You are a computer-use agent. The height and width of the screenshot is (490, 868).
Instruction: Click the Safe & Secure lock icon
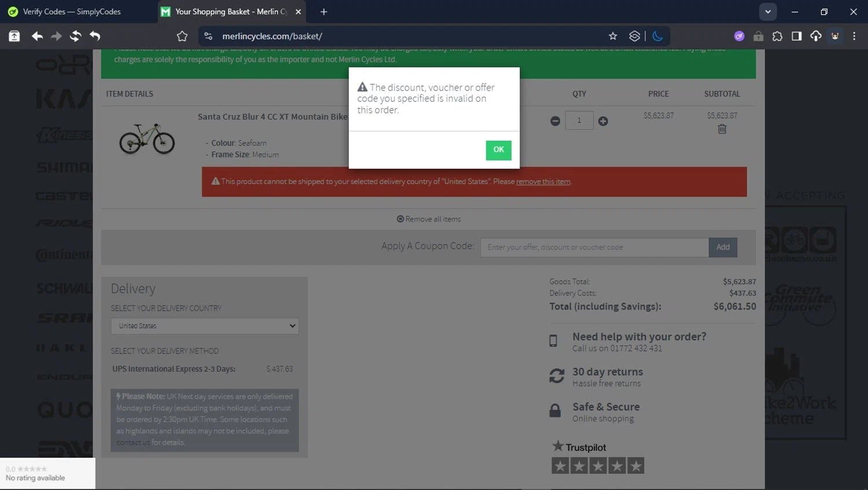coord(555,411)
